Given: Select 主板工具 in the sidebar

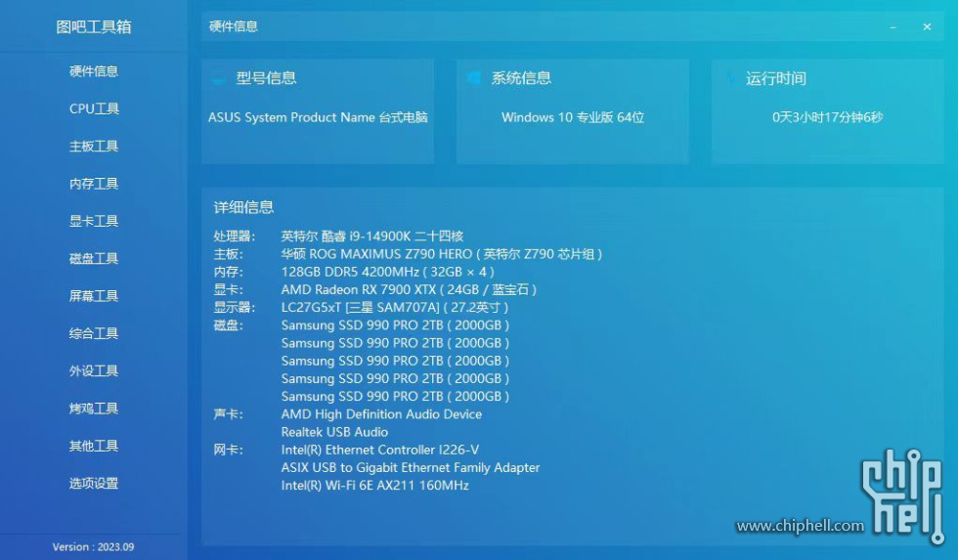Looking at the screenshot, I should pos(94,146).
